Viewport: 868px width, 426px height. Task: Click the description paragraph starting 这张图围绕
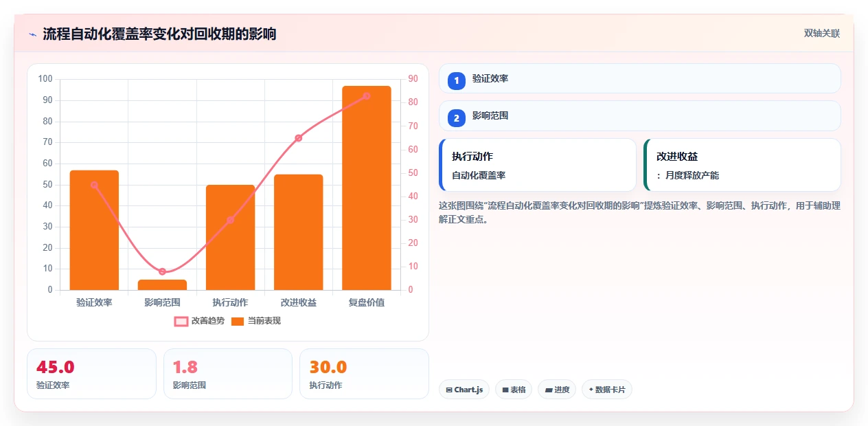(x=639, y=212)
